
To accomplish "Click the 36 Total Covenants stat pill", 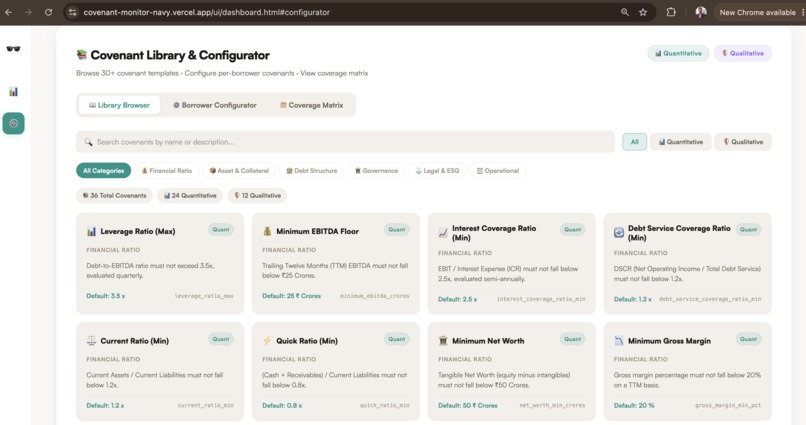I will tap(114, 195).
